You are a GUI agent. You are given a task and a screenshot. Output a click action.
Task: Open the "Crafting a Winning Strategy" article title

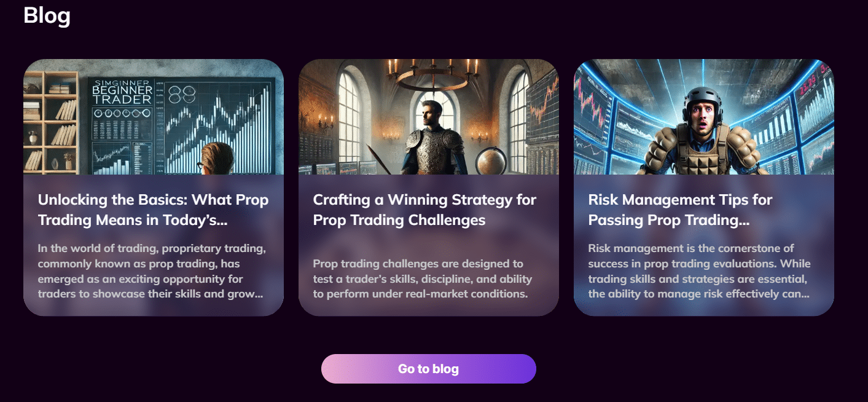tap(424, 210)
